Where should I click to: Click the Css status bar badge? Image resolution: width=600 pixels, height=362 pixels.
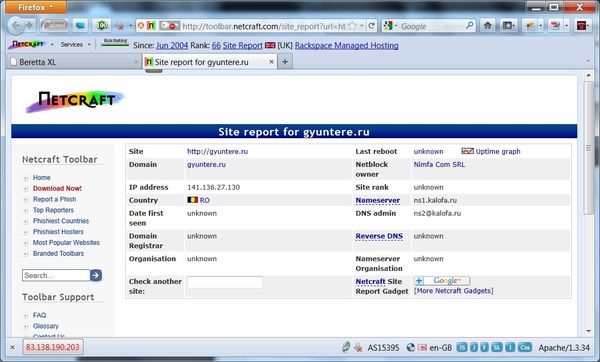525,347
